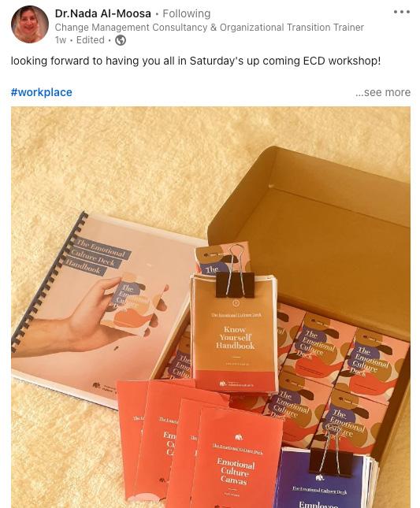Click the globe public visibility icon
Image resolution: width=420 pixels, height=508 pixels.
coord(121,40)
